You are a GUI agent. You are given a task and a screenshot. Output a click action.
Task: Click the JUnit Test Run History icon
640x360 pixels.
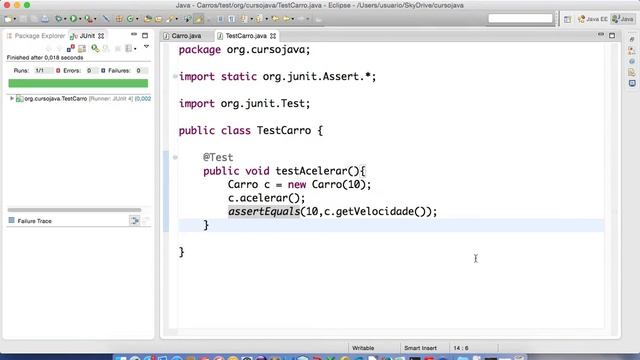tap(129, 49)
